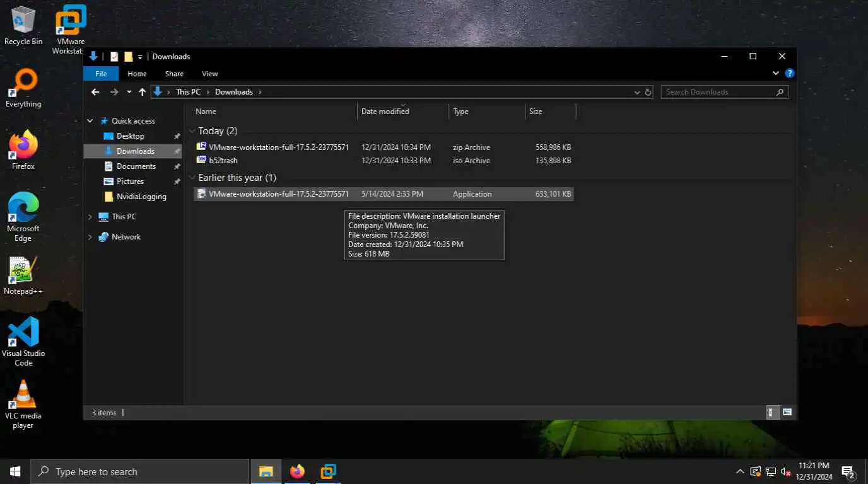The width and height of the screenshot is (868, 484).
Task: Open the address bar previous locations dropdown
Action: tap(637, 92)
